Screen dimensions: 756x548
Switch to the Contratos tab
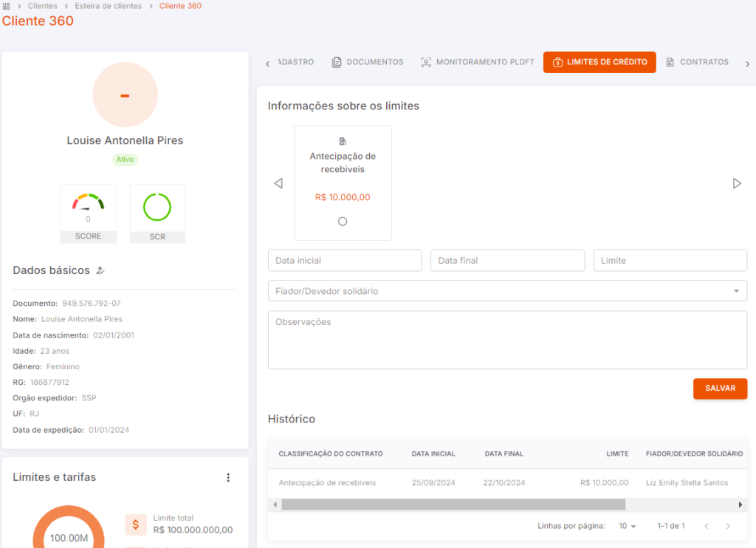click(697, 62)
